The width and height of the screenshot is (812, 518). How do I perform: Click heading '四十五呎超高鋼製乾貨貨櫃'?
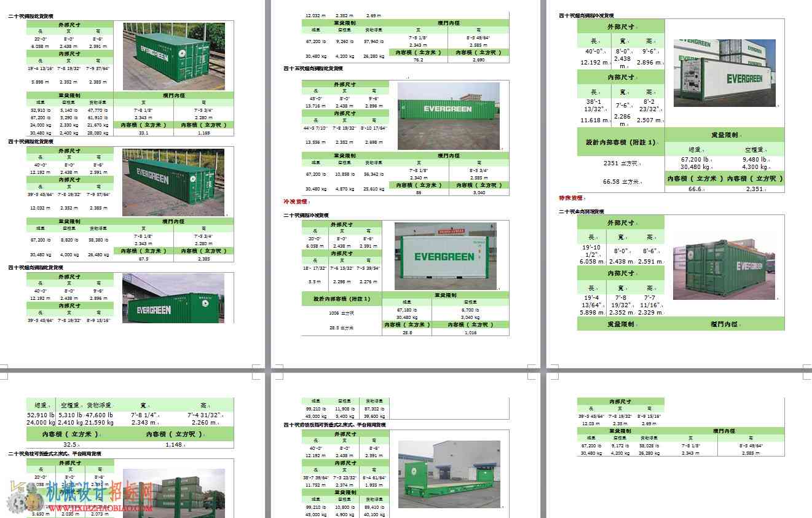coord(313,69)
